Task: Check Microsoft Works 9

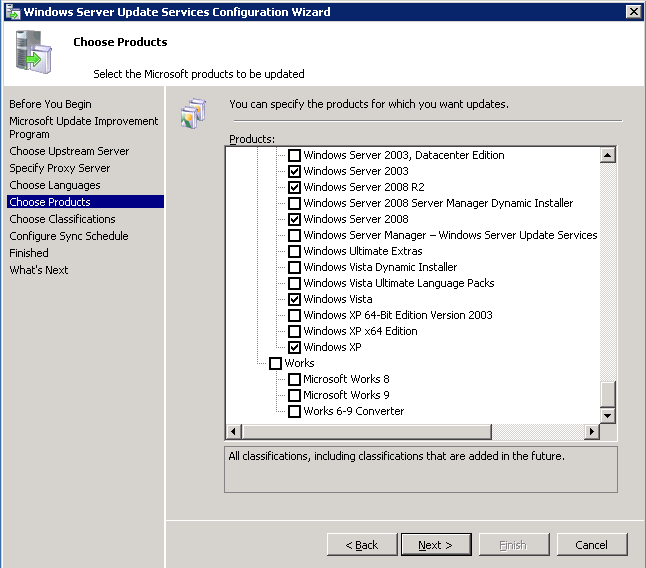Action: click(x=294, y=395)
